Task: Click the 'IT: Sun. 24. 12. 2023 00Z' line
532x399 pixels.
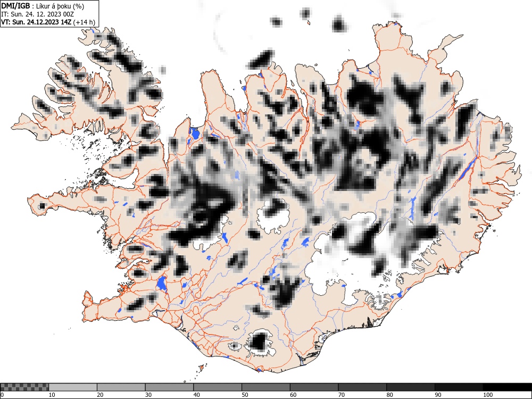Action: [x=37, y=14]
